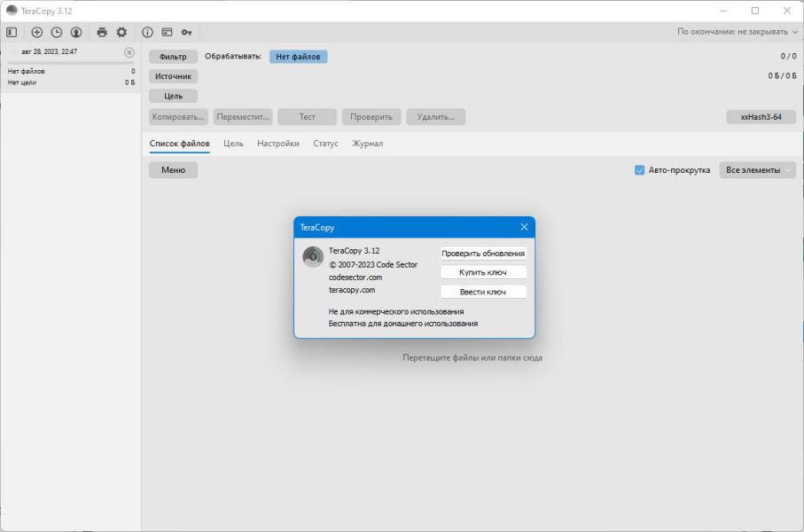Click the round stop button on task entry
This screenshot has height=532, width=804.
pos(129,52)
